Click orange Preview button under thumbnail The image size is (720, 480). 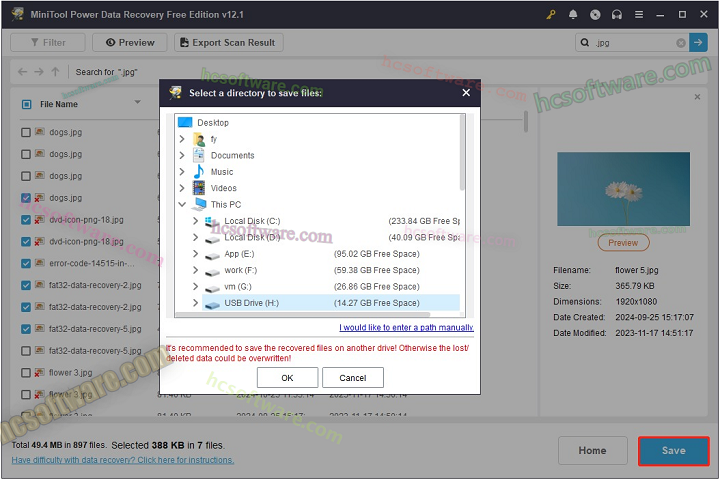623,243
